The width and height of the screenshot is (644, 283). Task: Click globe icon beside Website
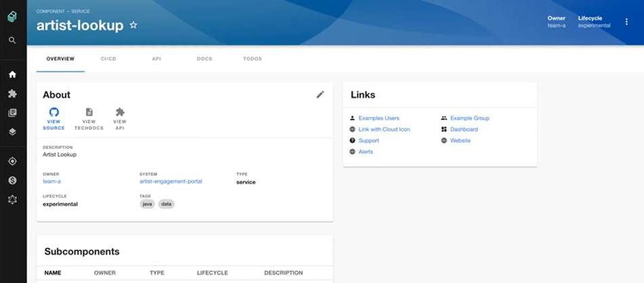point(444,140)
